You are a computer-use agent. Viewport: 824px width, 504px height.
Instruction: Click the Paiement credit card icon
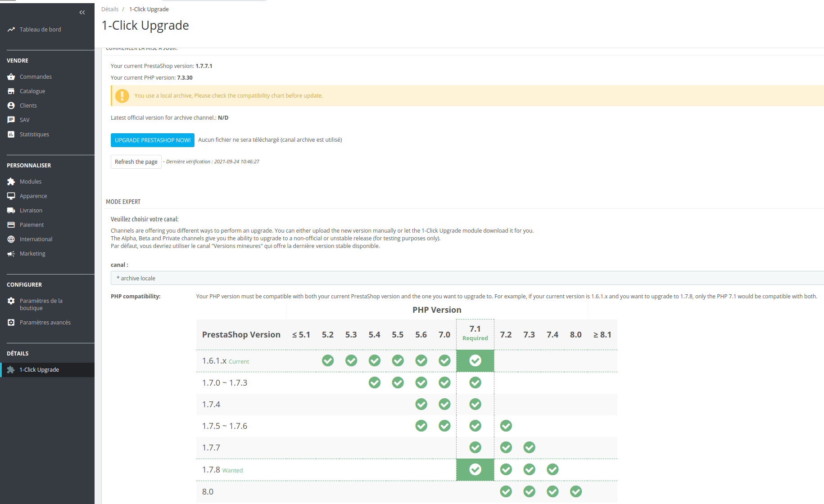[11, 225]
